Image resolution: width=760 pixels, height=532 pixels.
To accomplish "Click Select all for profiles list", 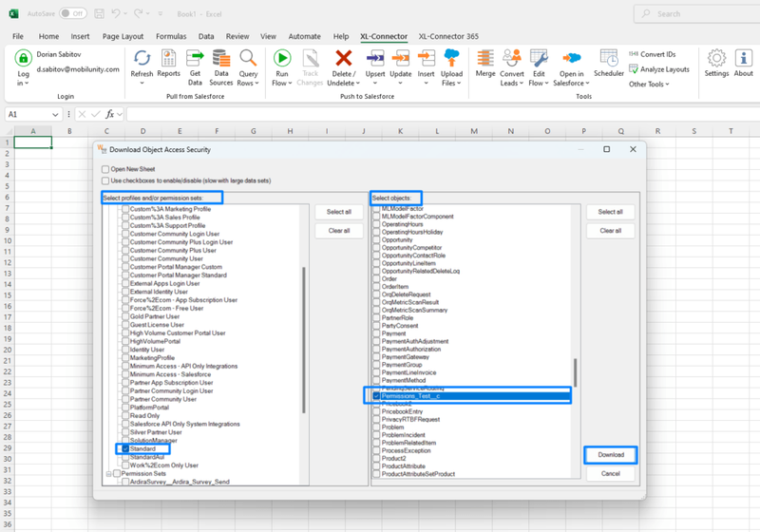I will (x=339, y=212).
